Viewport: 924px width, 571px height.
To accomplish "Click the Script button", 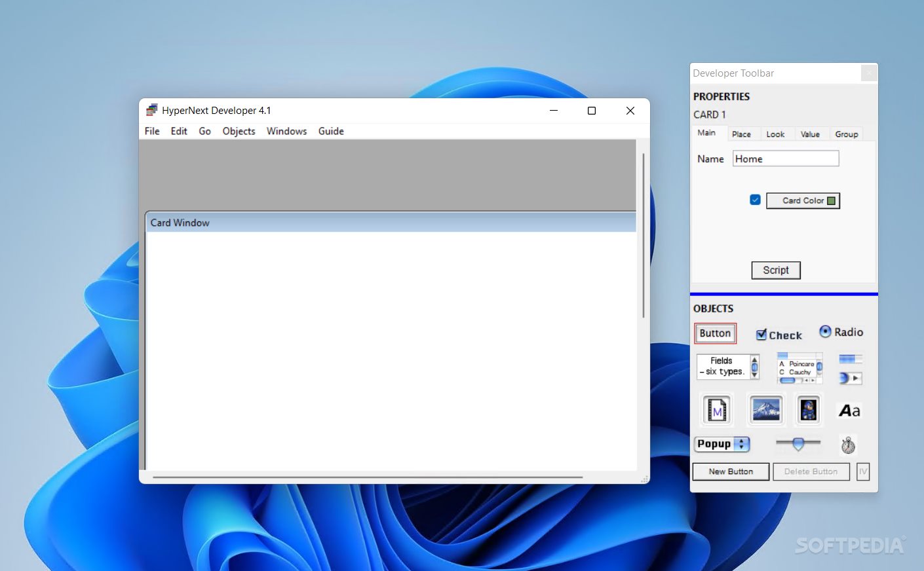I will pyautogui.click(x=776, y=270).
